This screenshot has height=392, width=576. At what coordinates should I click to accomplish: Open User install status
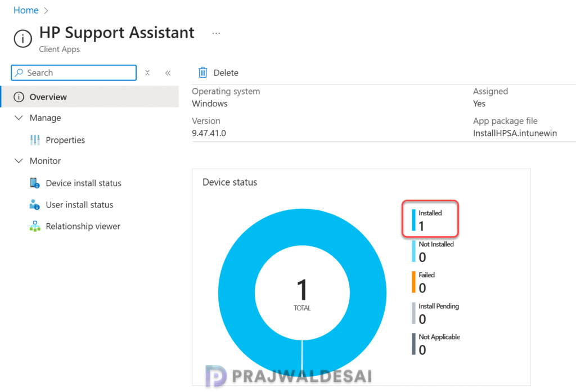pyautogui.click(x=79, y=205)
